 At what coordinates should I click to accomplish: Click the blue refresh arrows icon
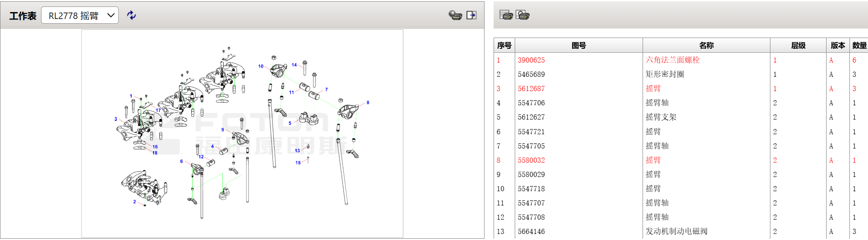pyautogui.click(x=131, y=16)
